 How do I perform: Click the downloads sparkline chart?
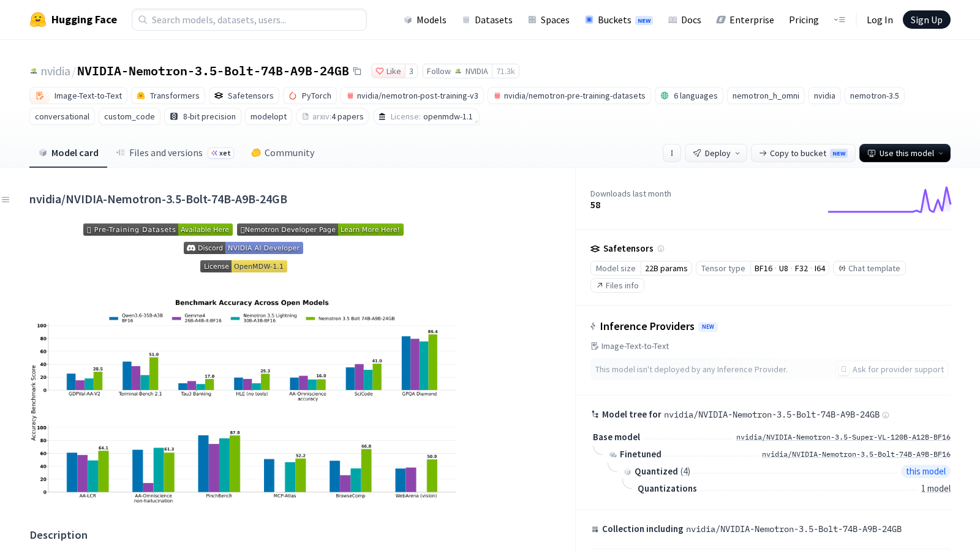(x=889, y=200)
